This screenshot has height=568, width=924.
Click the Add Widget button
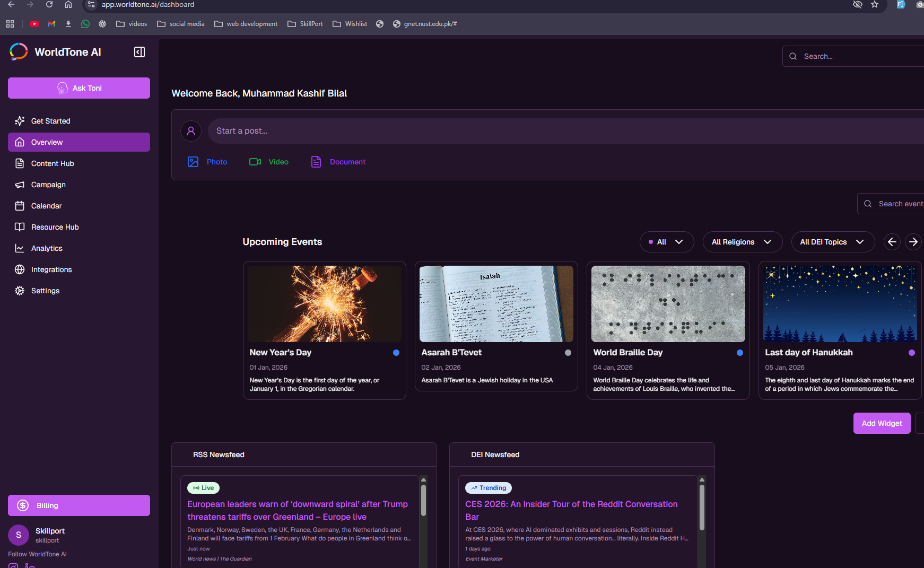pyautogui.click(x=882, y=423)
